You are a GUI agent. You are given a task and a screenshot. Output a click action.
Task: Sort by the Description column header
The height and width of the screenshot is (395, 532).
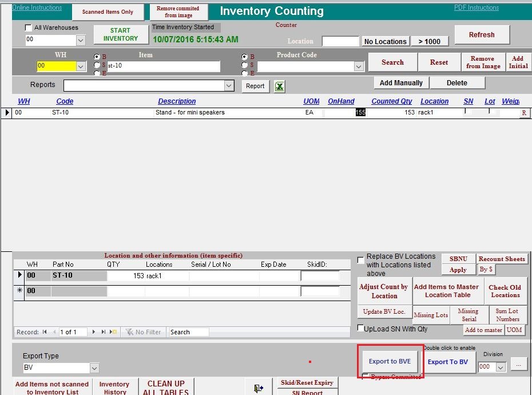pos(177,101)
